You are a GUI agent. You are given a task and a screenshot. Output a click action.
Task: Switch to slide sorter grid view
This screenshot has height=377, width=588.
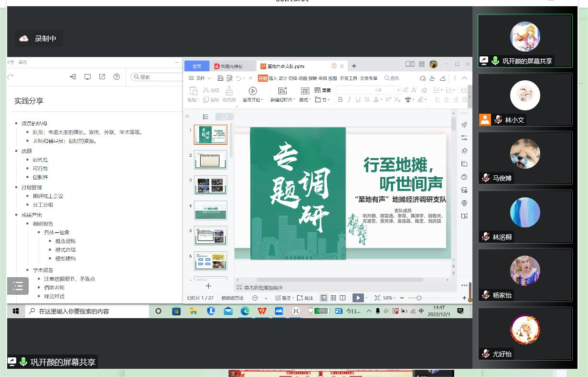click(333, 298)
